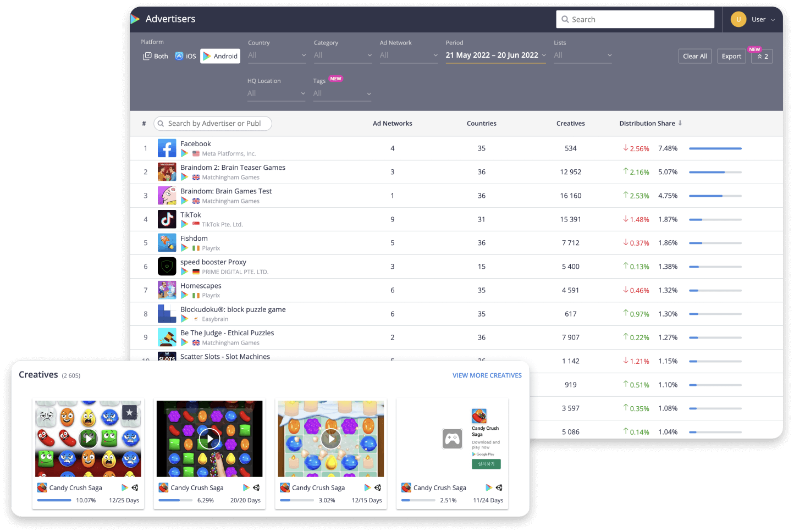
Task: Sort by Creatives column
Action: click(x=571, y=124)
